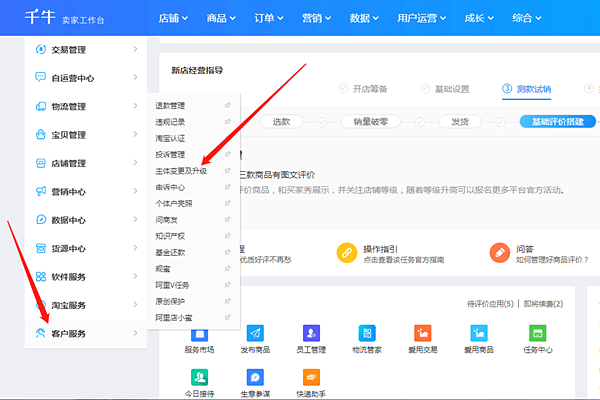Select 淘宝认证 in the submenu

click(170, 139)
